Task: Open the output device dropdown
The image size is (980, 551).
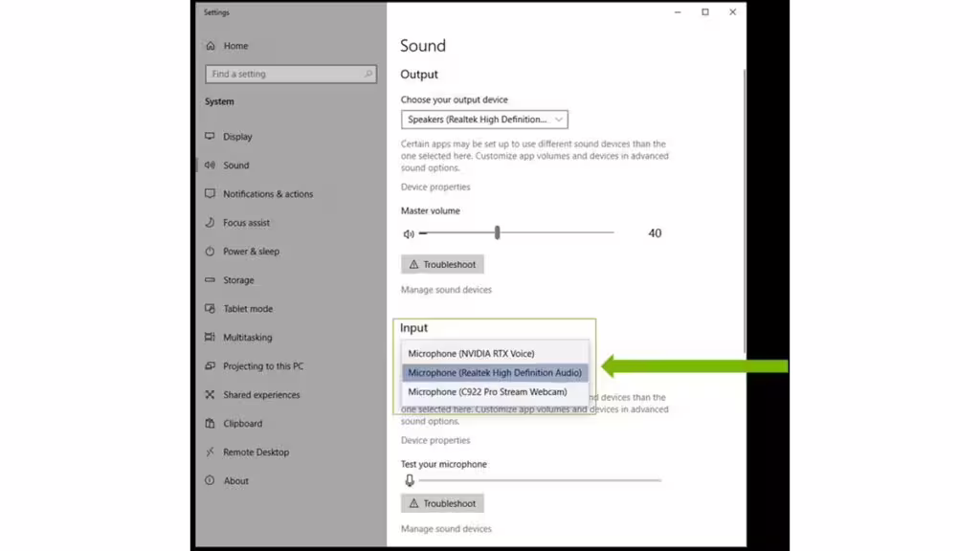Action: [x=484, y=120]
